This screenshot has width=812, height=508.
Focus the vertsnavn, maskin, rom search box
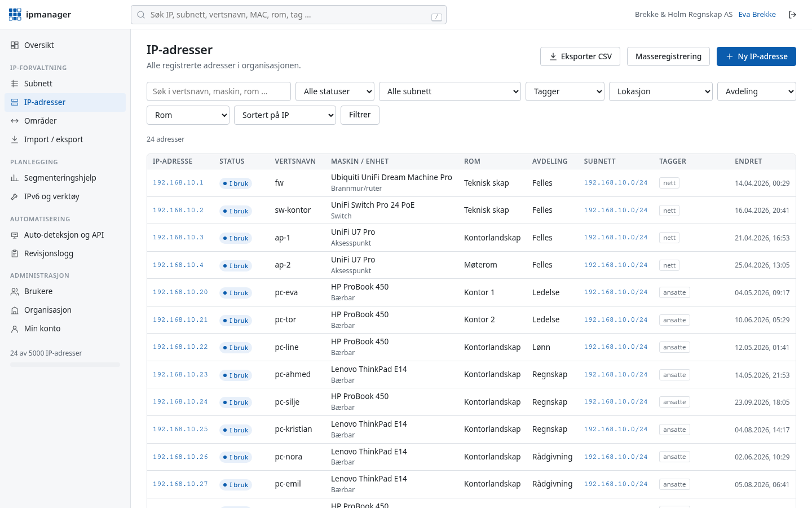(219, 91)
